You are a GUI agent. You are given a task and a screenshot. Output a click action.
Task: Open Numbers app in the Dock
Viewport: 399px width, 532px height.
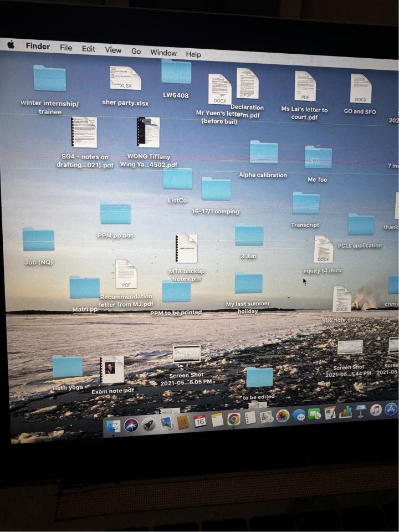coord(345,412)
